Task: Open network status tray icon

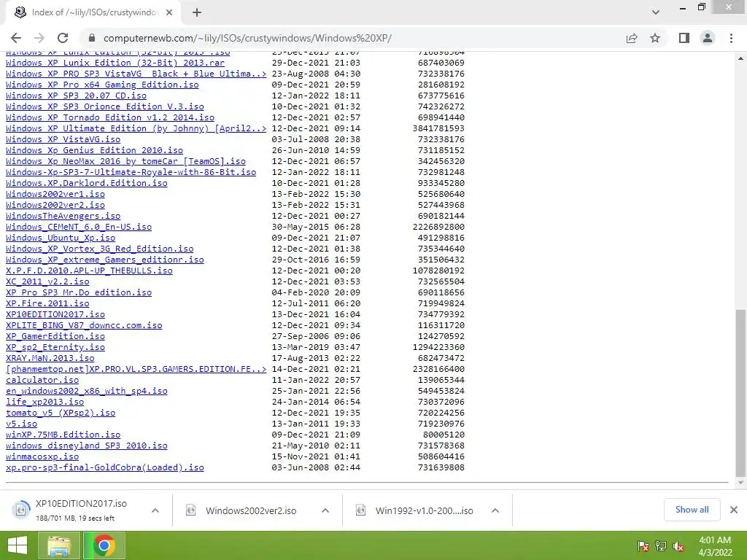Action: coord(661,546)
